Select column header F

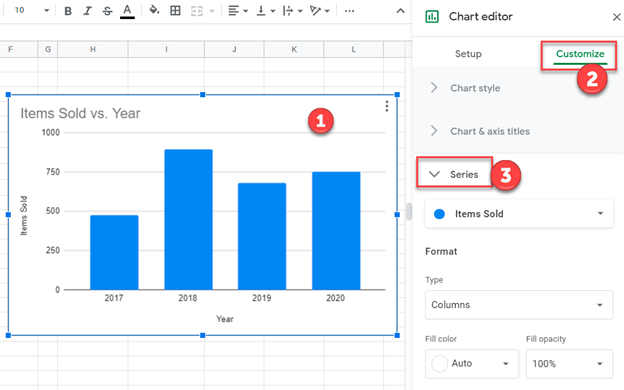[x=18, y=49]
